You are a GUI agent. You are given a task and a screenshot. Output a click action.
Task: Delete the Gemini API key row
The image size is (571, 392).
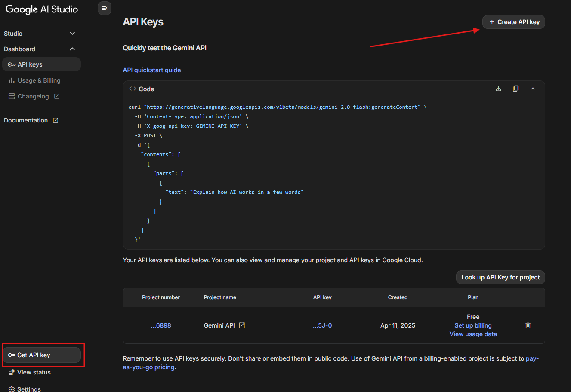(x=528, y=325)
